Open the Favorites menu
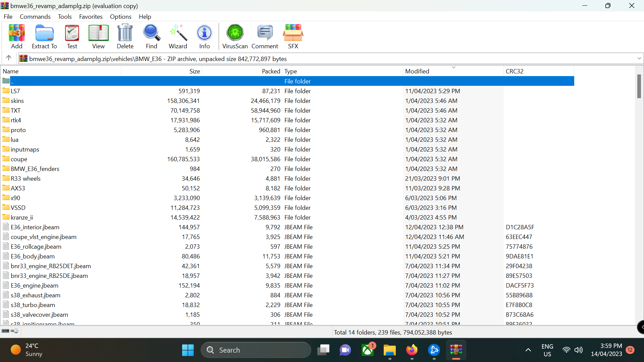Screen dimensions: 644x362 point(91,16)
